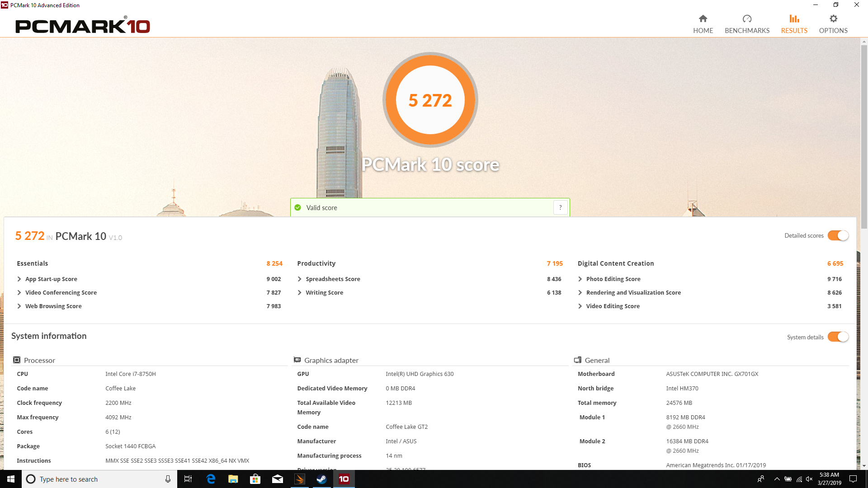Toggle the System details switch
Image resolution: width=868 pixels, height=488 pixels.
(x=838, y=337)
